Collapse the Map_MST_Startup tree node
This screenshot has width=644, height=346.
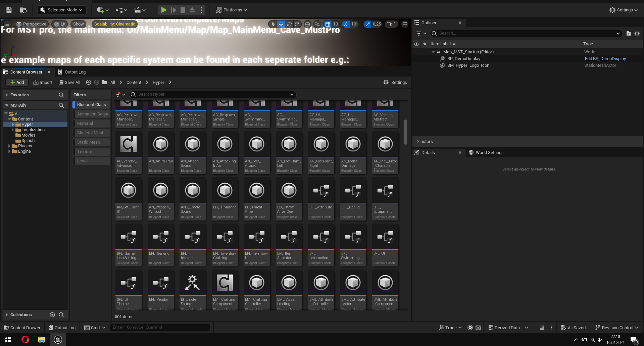click(x=433, y=52)
